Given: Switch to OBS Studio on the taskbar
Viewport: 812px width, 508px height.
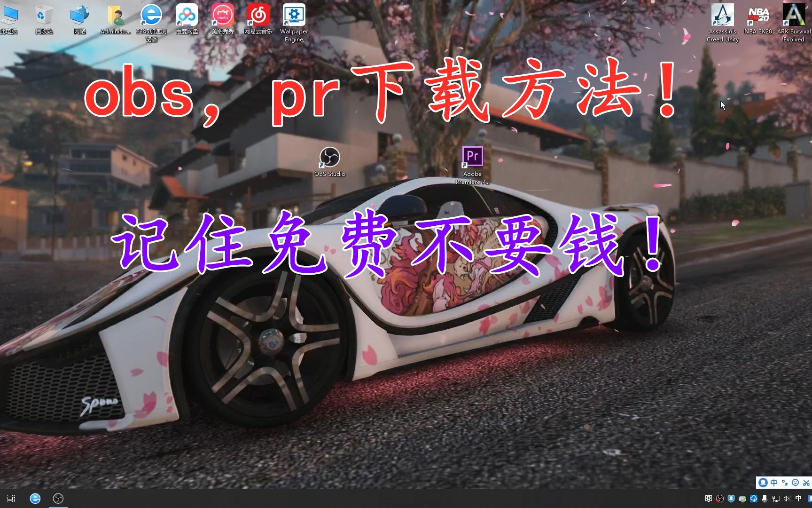Looking at the screenshot, I should (x=58, y=499).
